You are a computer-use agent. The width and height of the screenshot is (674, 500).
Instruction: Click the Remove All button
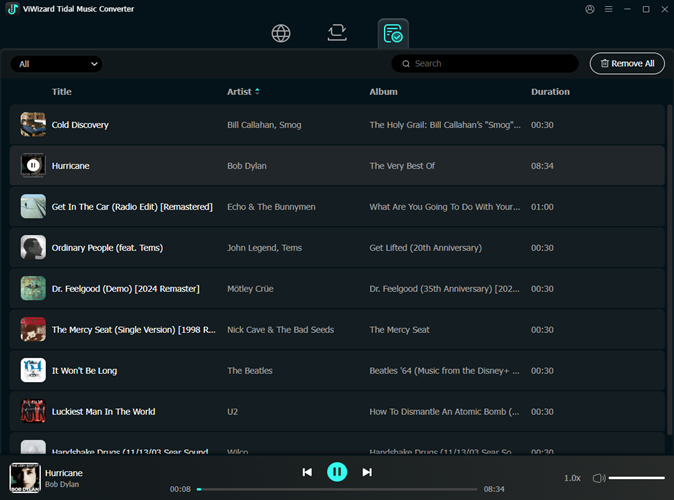click(x=627, y=64)
